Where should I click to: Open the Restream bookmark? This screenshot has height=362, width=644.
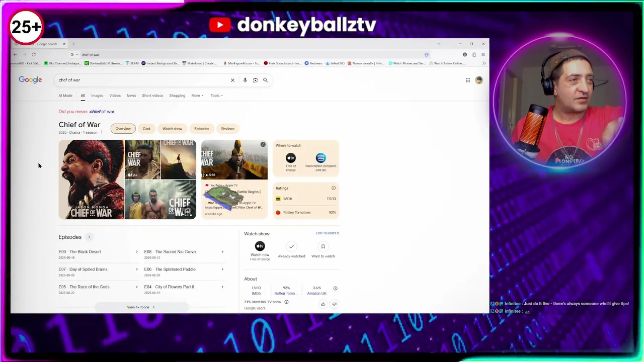click(x=313, y=63)
